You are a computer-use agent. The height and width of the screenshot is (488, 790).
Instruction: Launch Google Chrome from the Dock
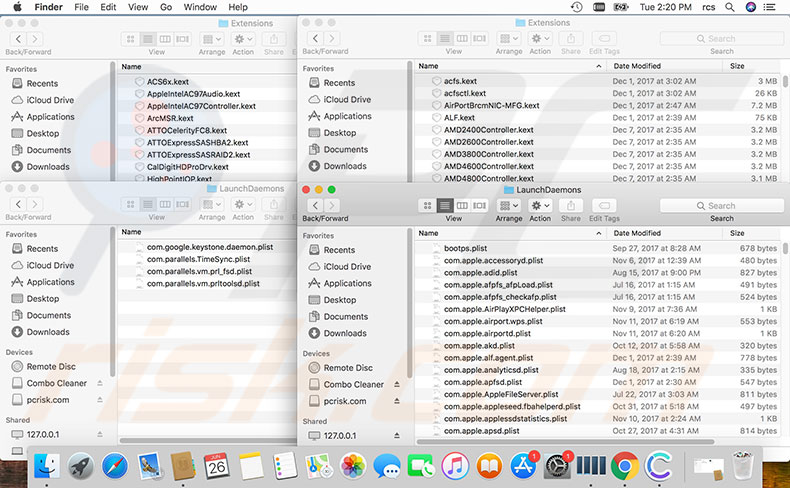pos(625,466)
